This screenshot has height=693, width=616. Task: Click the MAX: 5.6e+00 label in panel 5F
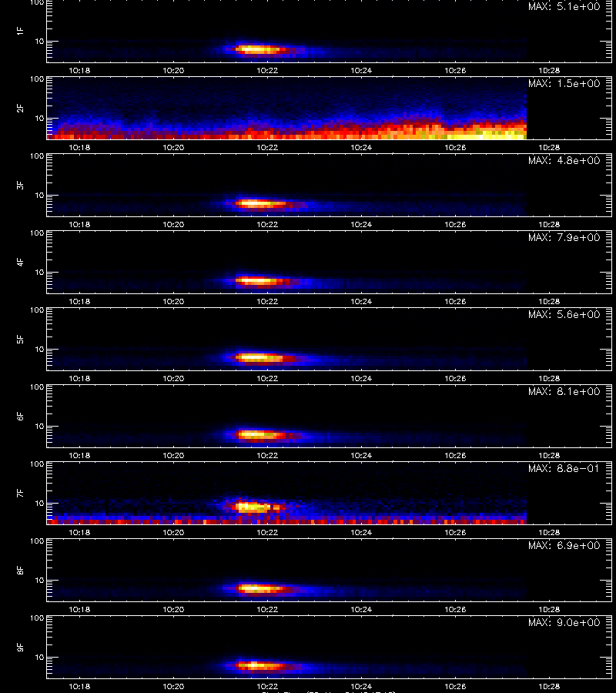(564, 314)
